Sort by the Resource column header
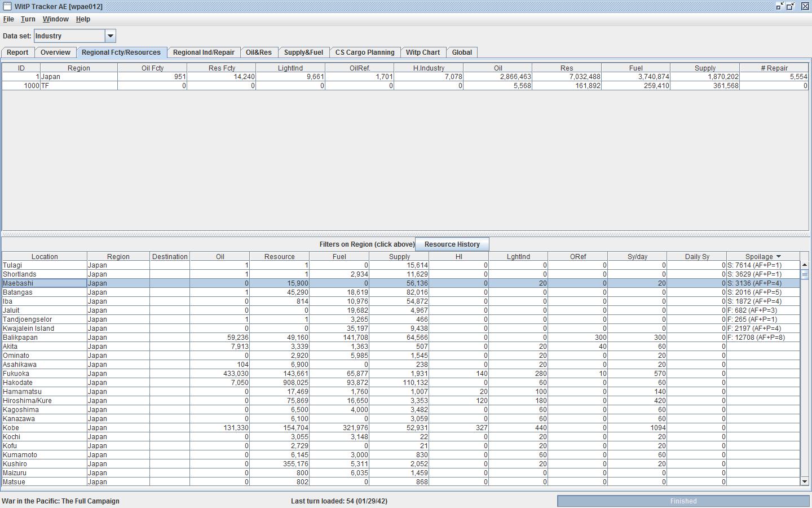This screenshot has width=812, height=508. [280, 256]
